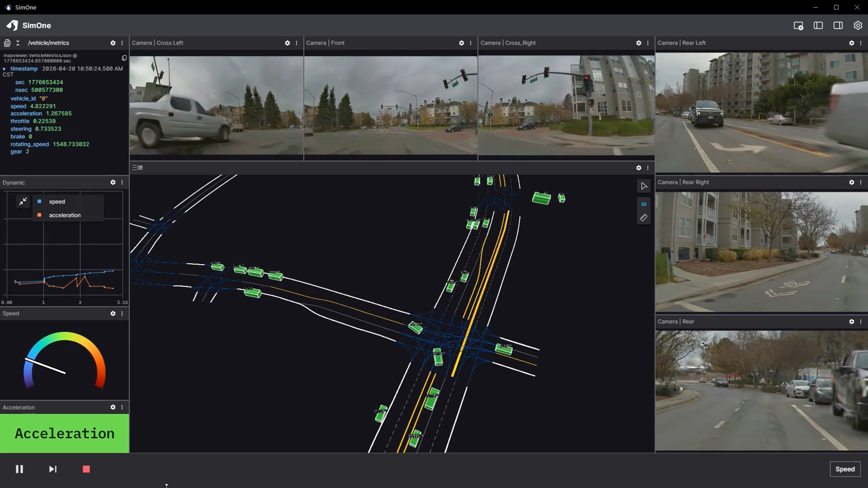This screenshot has height=488, width=868.
Task: Open the Camera Cross_Right panel three-dot menu
Action: pyautogui.click(x=648, y=43)
